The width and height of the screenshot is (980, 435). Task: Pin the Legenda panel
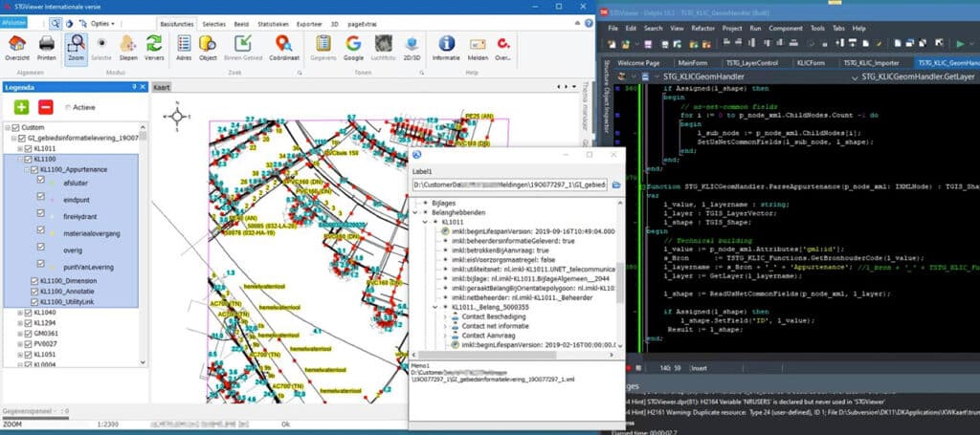[x=134, y=87]
